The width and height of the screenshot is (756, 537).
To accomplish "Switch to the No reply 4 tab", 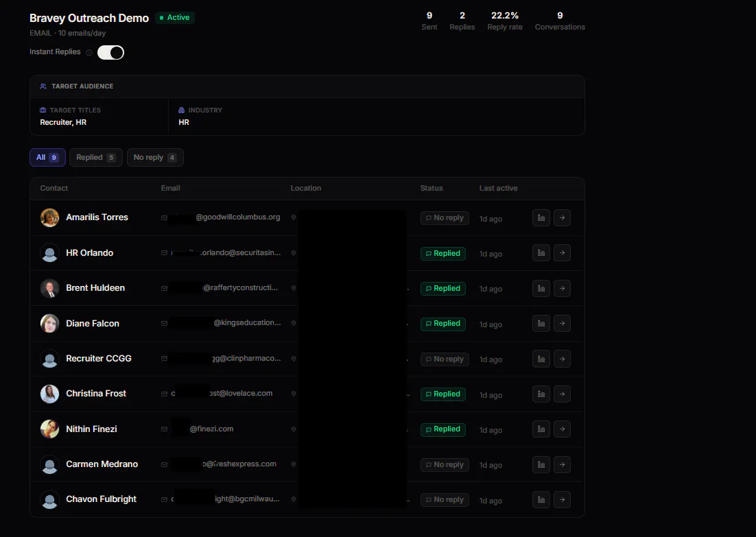I will 155,157.
